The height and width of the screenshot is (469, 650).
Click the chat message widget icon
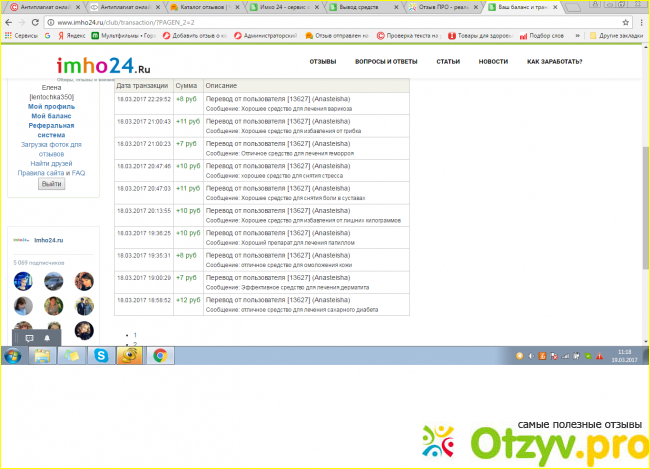tap(29, 339)
